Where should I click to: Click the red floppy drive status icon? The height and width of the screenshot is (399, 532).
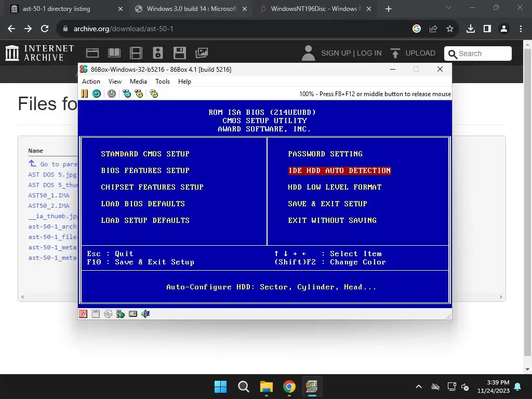click(x=83, y=314)
